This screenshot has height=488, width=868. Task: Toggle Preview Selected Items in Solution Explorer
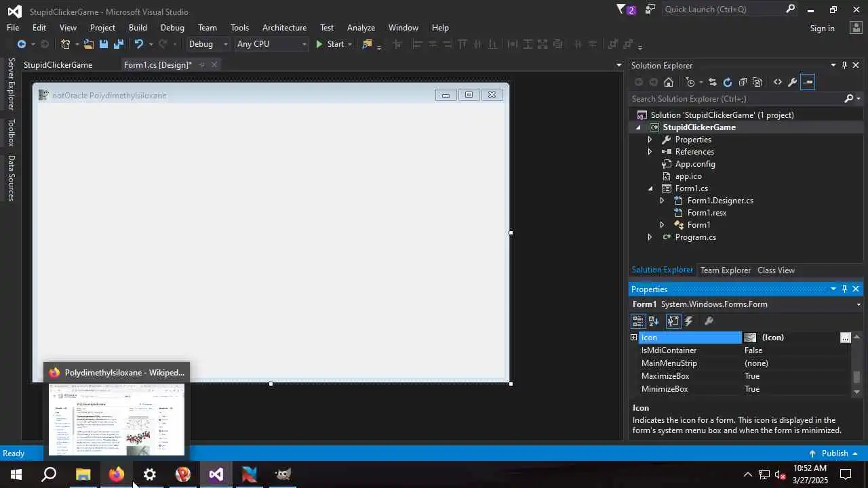click(x=807, y=82)
